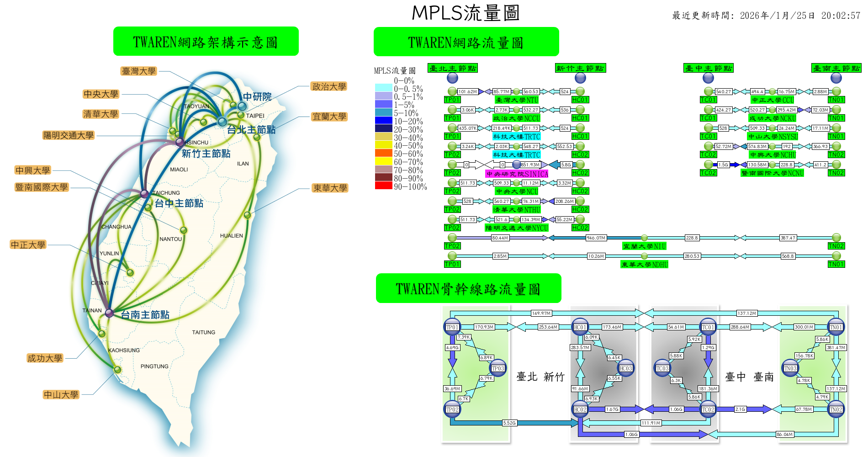Select the HC03 backbone router node
The width and height of the screenshot is (868, 457).
[625, 368]
